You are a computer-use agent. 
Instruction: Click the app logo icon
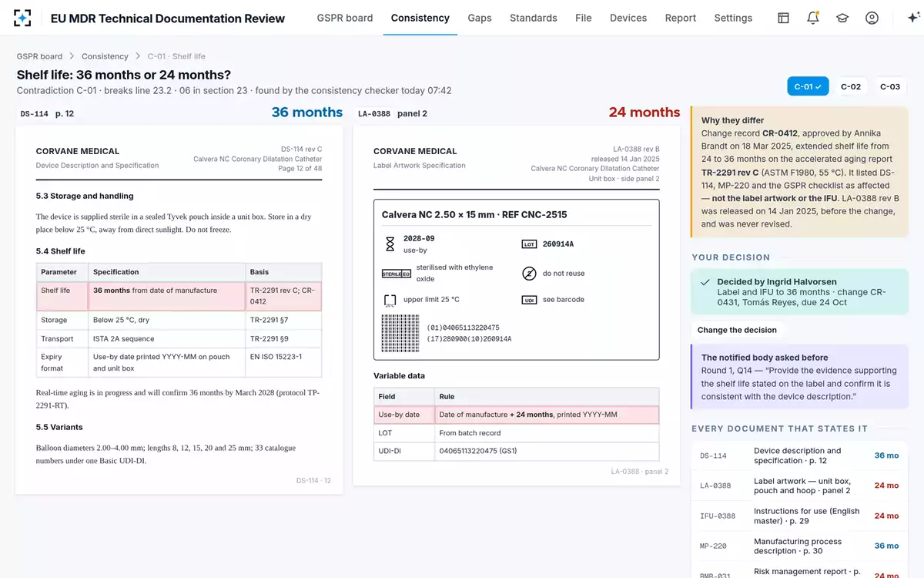(x=23, y=18)
